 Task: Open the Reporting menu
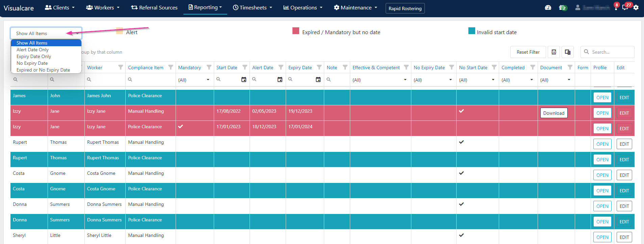205,7
